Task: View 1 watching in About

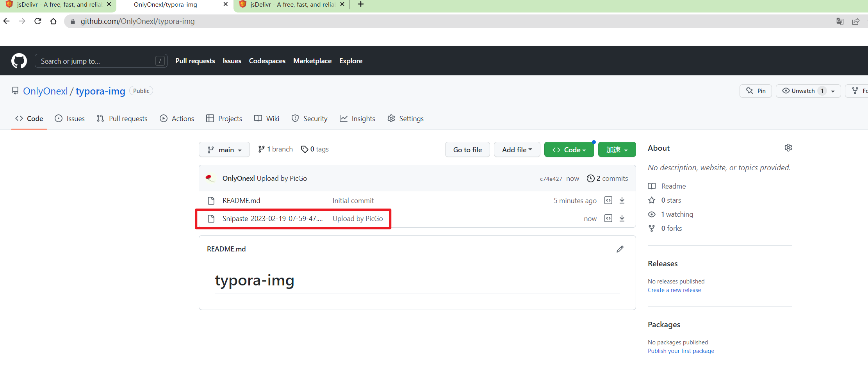Action: click(x=670, y=214)
